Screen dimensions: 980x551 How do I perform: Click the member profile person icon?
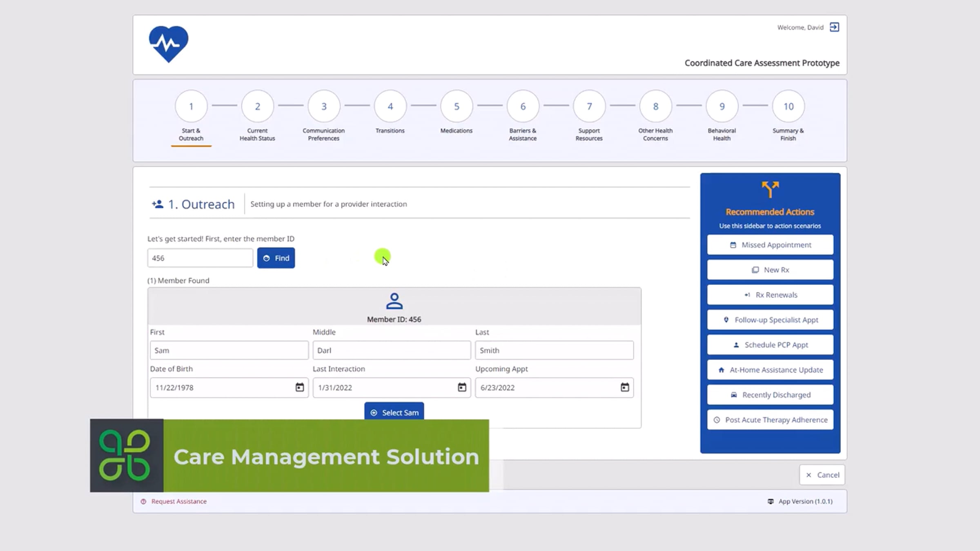click(x=394, y=301)
